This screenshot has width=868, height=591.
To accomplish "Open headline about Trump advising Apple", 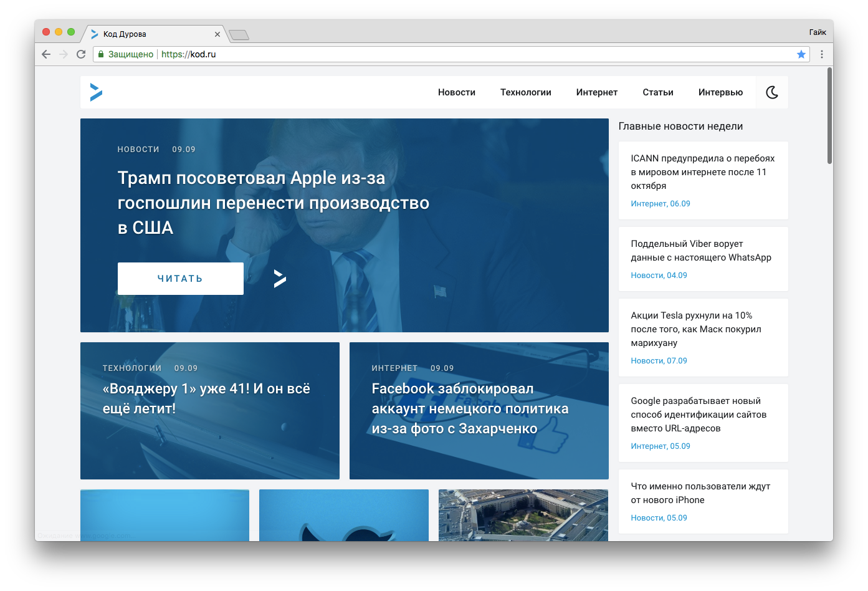I will (274, 203).
